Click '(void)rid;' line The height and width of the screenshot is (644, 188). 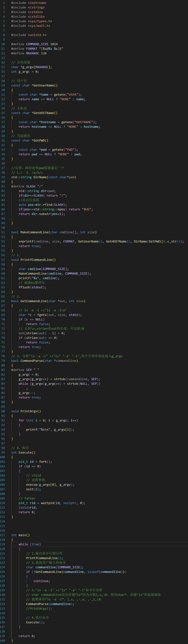coord(28,508)
